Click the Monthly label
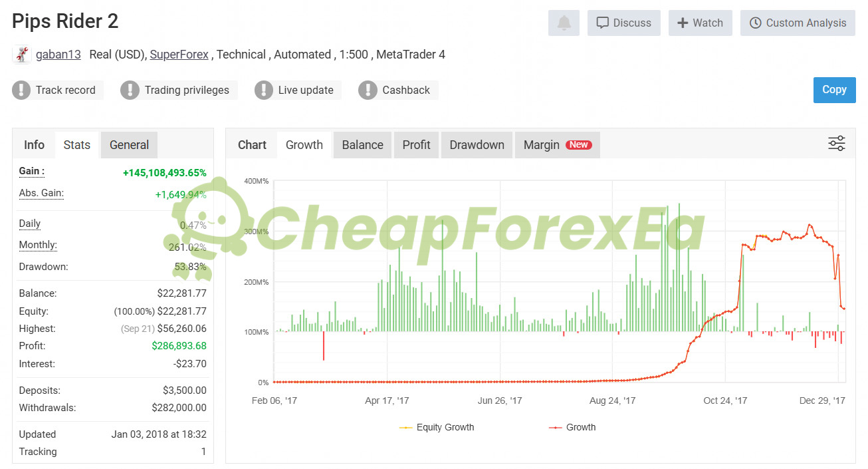Viewport: 868px width, 469px height. point(38,245)
